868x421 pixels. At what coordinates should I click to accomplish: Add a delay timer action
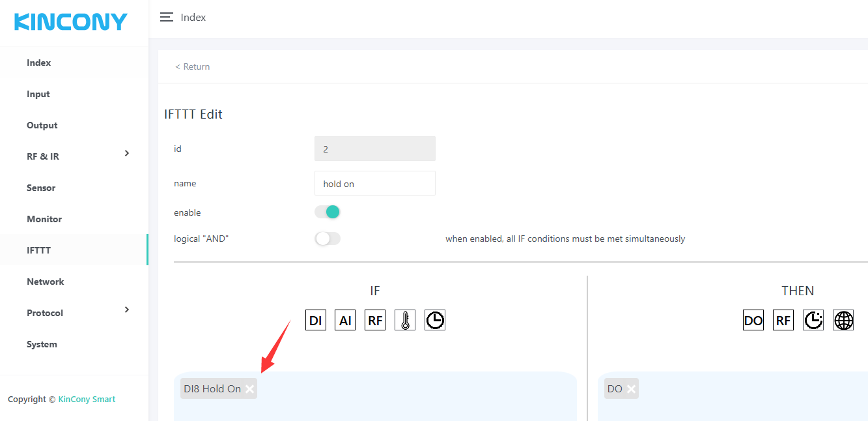[x=813, y=321]
